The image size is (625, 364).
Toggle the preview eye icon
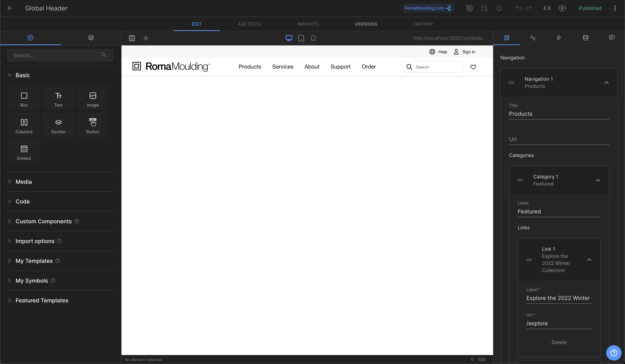(562, 8)
